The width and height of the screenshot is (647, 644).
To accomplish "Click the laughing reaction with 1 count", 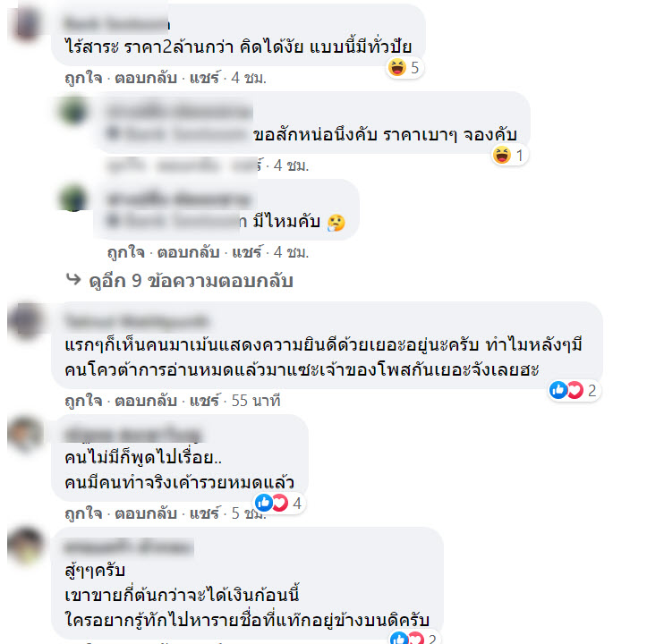I will pos(509,156).
